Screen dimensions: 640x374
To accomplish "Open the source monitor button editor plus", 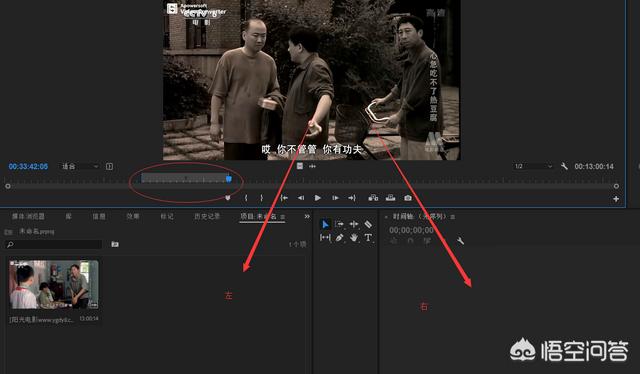I will coord(616,199).
